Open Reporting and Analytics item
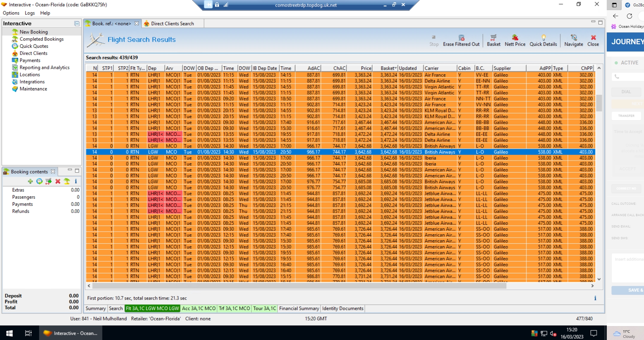The image size is (644, 340). [x=45, y=67]
